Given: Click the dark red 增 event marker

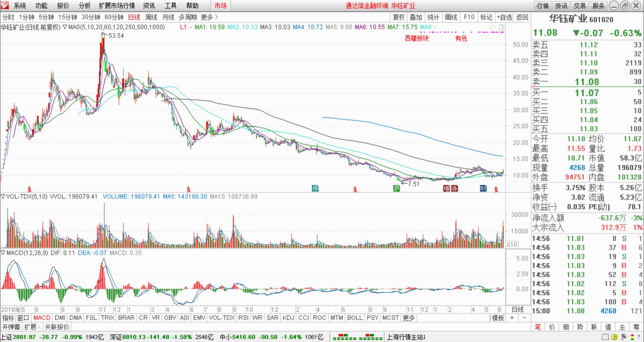Looking at the screenshot, I should [x=446, y=188].
